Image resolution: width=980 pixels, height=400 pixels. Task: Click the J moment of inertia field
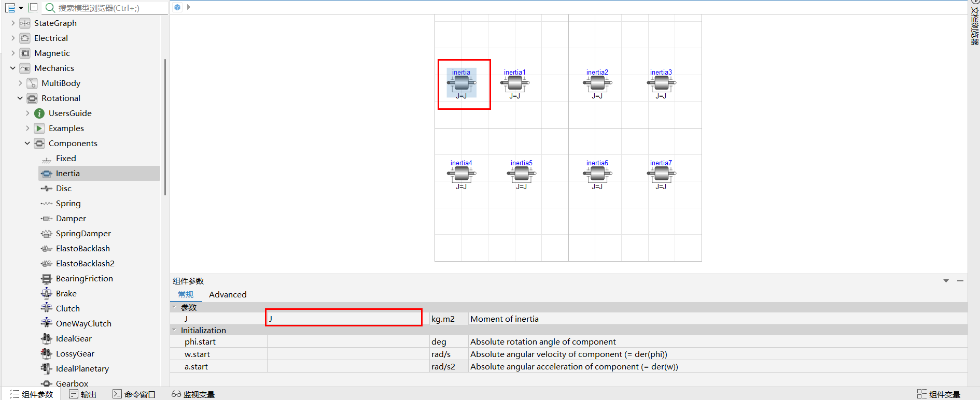point(343,319)
